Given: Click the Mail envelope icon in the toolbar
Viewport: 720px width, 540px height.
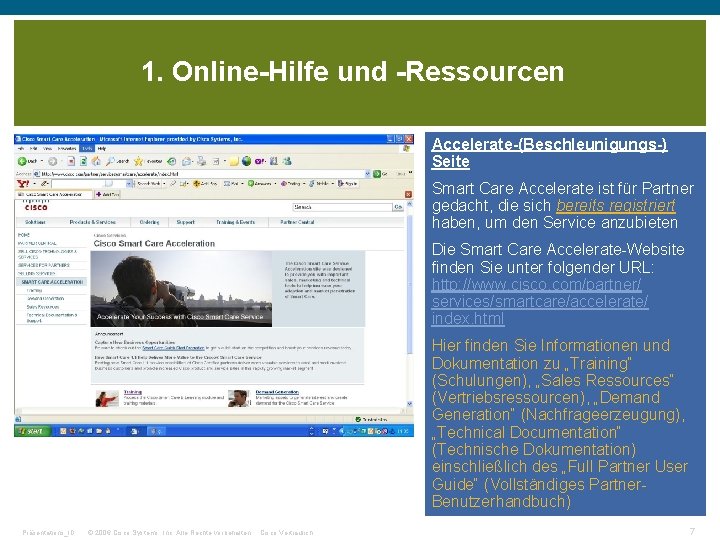Looking at the screenshot, I should coord(186,161).
